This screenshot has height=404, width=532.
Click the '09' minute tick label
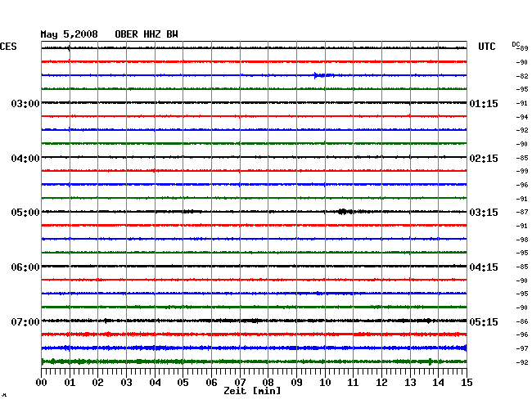(296, 383)
